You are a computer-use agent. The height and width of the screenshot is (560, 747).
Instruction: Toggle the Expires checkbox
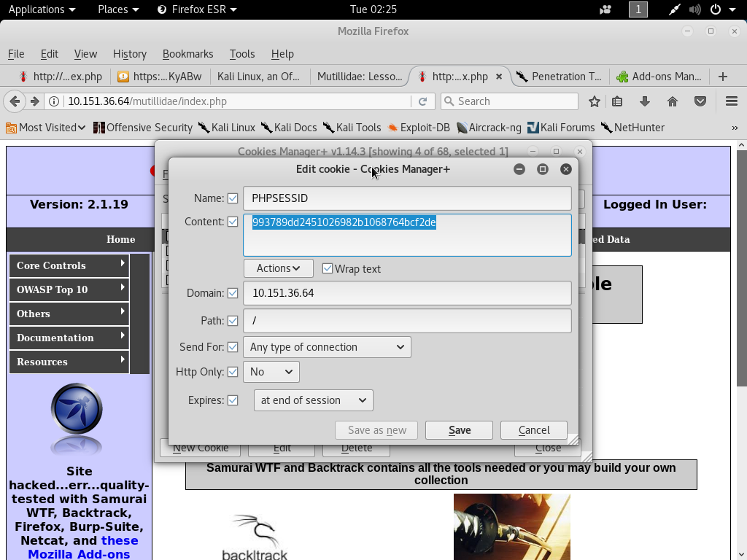(x=233, y=400)
